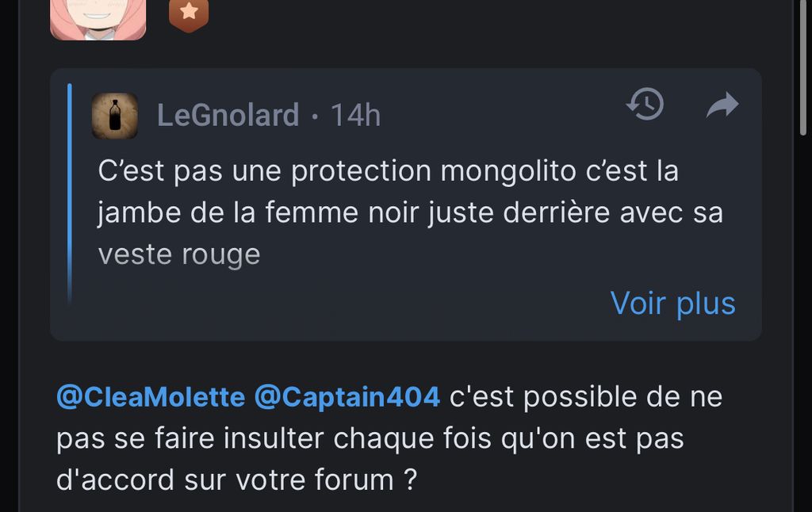Open the pink-haired poster's avatar
812x512 pixels.
98,18
